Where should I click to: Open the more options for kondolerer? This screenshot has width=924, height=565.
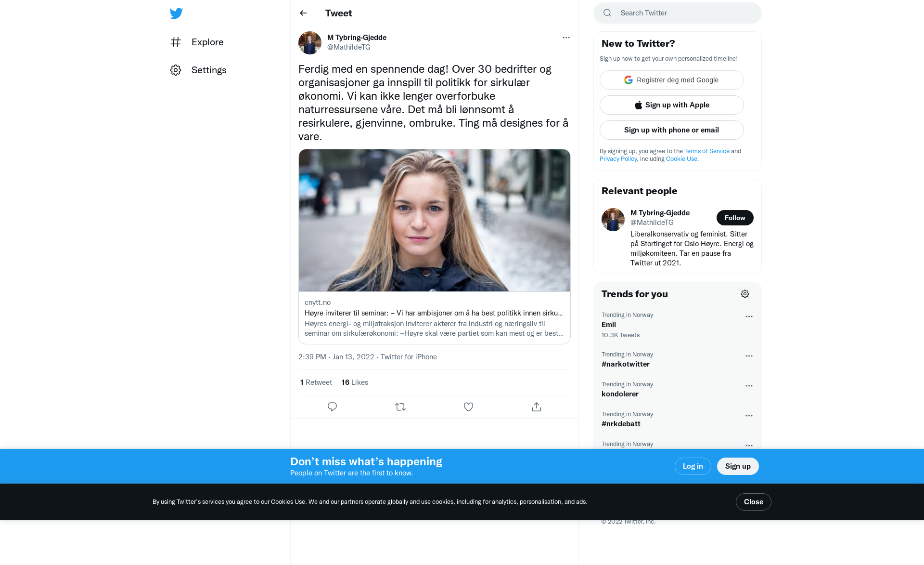[749, 386]
